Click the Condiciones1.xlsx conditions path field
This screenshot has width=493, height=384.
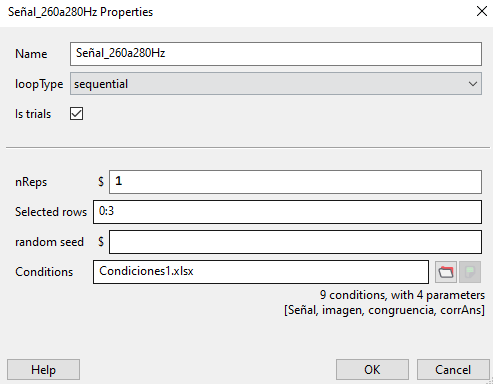[261, 272]
